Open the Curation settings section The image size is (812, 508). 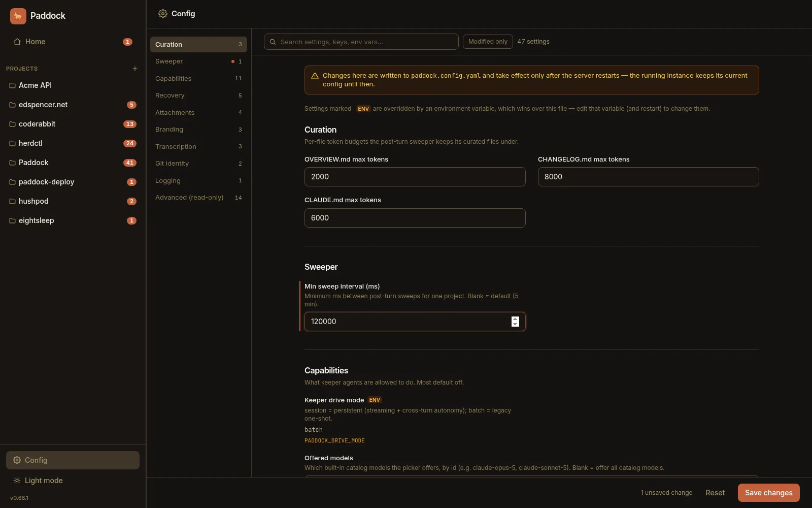coord(198,44)
